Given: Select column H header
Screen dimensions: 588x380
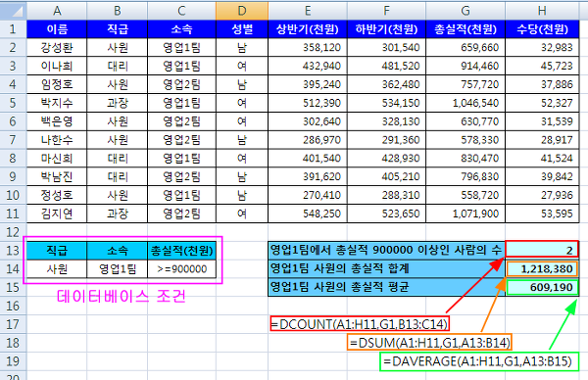Looking at the screenshot, I should pos(542,11).
